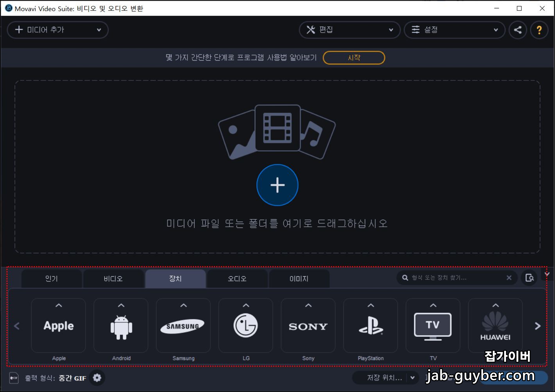Expand Android preset list chevron
The height and width of the screenshot is (392, 555).
[121, 305]
